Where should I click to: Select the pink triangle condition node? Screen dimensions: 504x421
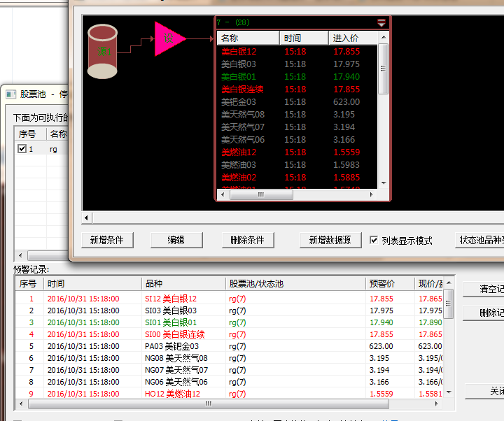tap(167, 38)
